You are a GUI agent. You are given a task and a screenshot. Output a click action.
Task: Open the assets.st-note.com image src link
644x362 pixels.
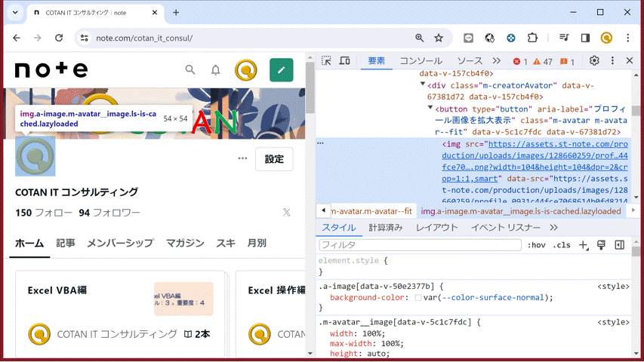(535, 161)
